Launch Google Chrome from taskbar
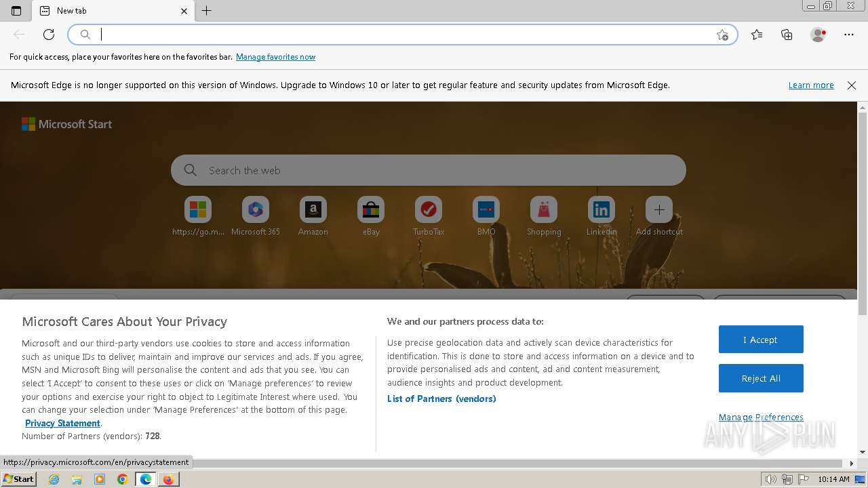868x488 pixels. [123, 479]
